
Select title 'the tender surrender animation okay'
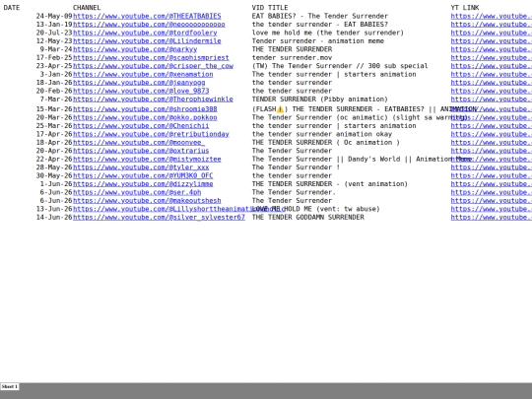point(322,134)
